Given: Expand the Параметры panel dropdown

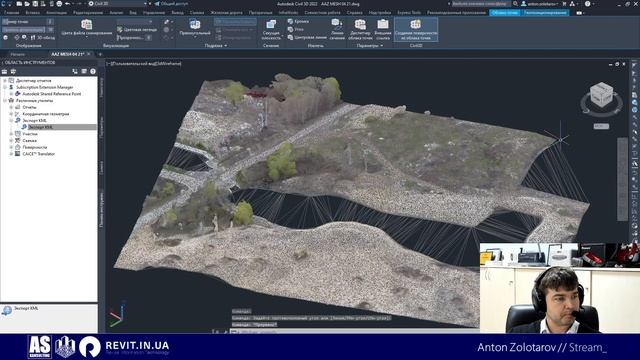Looking at the screenshot, I should tap(370, 46).
